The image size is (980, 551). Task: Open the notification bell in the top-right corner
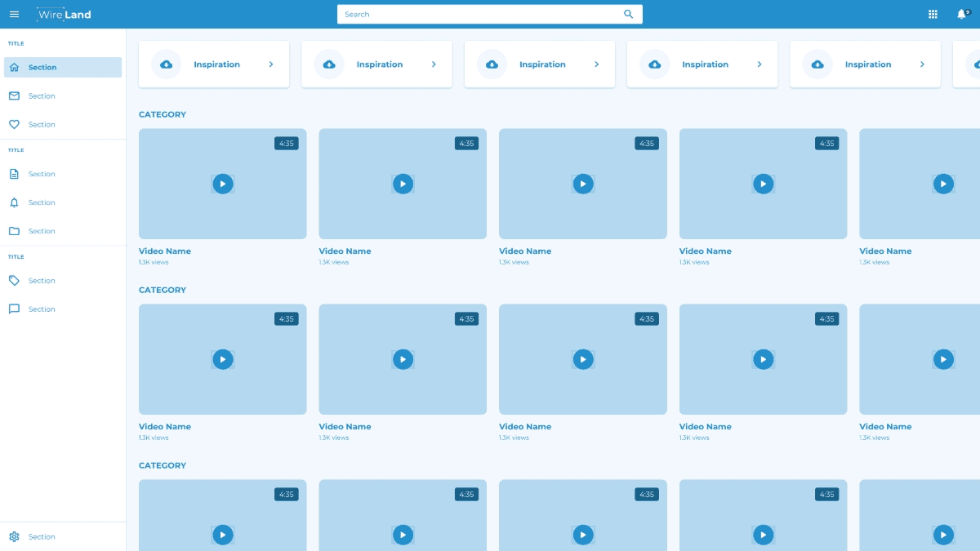[x=961, y=14]
